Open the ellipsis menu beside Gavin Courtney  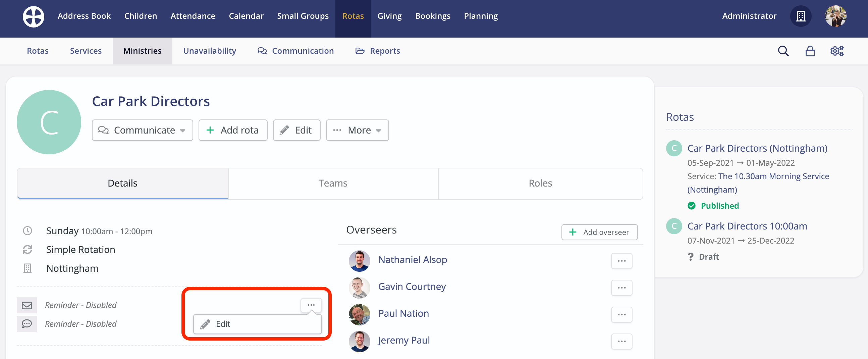coord(622,288)
